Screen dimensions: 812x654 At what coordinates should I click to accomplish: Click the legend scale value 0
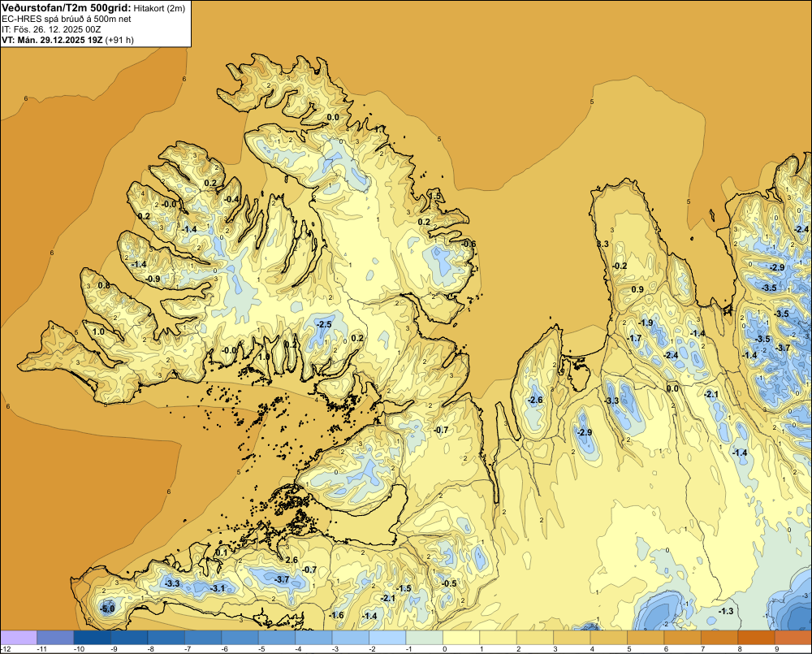click(x=445, y=649)
